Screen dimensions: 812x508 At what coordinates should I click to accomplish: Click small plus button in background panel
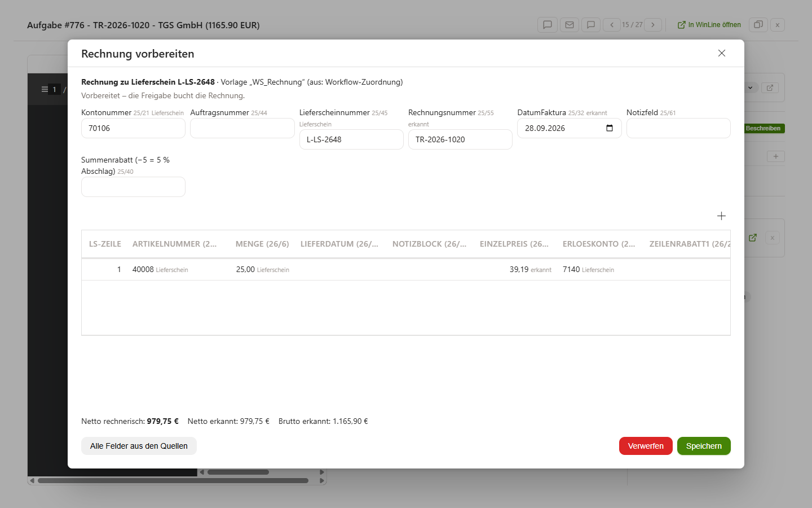point(776,156)
